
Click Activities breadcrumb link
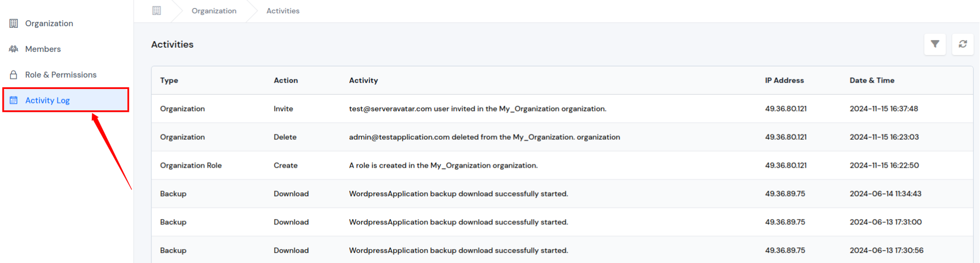283,11
